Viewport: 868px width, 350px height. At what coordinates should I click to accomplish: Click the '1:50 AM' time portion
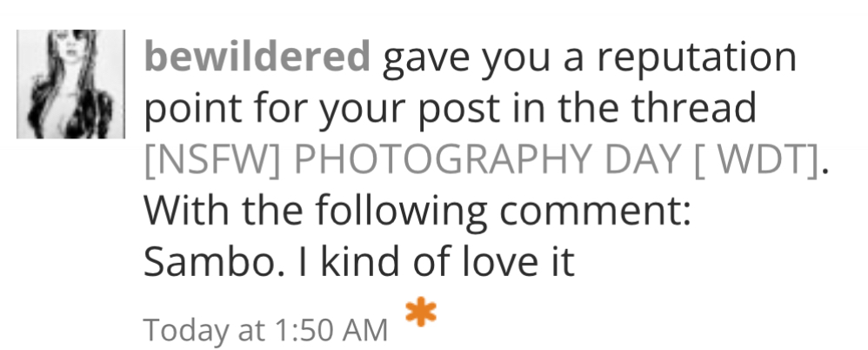pyautogui.click(x=331, y=330)
